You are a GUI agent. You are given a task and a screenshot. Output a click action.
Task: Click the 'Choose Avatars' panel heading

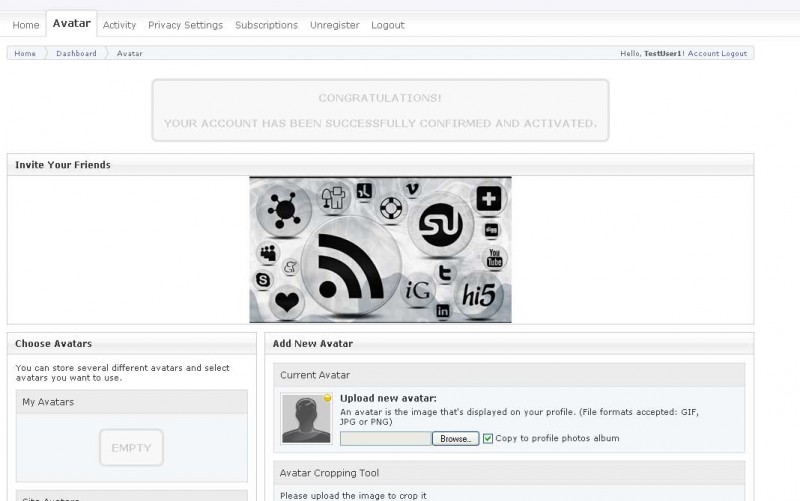(x=54, y=343)
